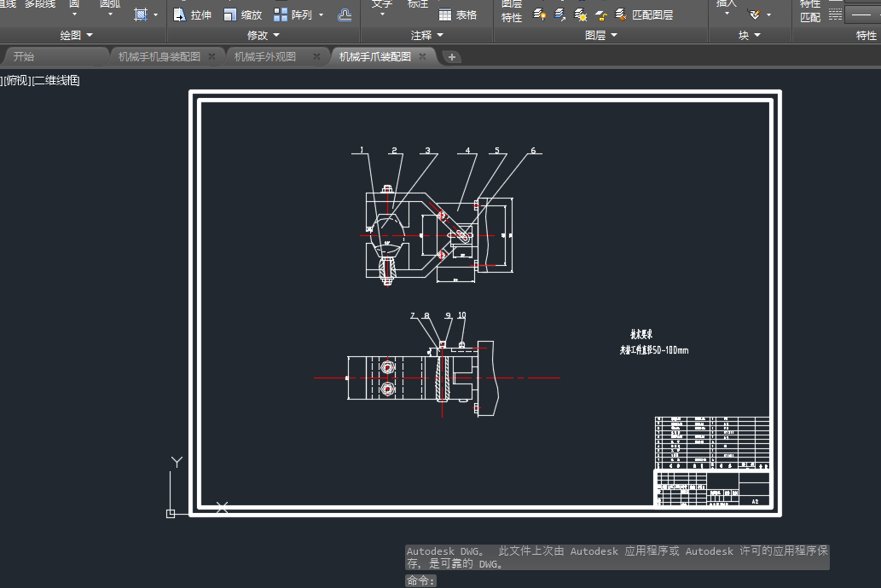Close the 机械手机身装配图 tab
881x588 pixels.
[x=212, y=57]
